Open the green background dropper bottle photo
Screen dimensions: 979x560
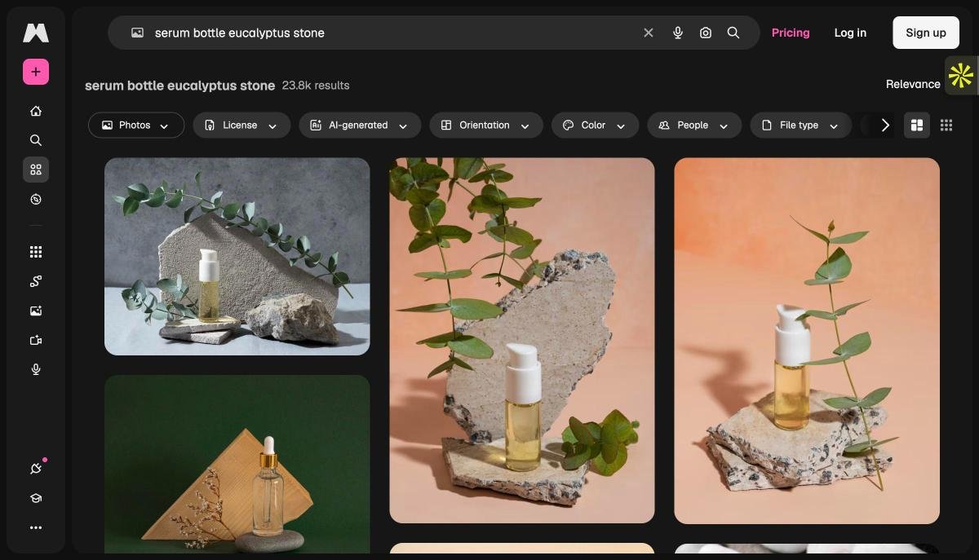pyautogui.click(x=237, y=464)
